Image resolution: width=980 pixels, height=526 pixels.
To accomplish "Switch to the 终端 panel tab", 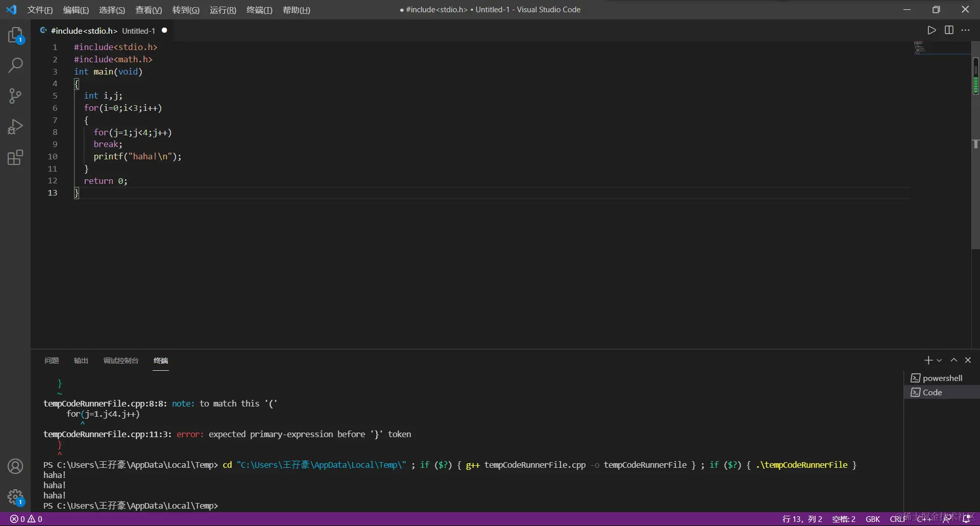I will 161,361.
